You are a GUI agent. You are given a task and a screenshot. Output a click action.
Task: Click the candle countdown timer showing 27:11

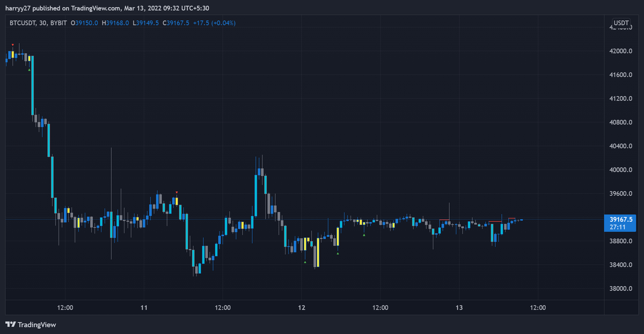point(619,227)
